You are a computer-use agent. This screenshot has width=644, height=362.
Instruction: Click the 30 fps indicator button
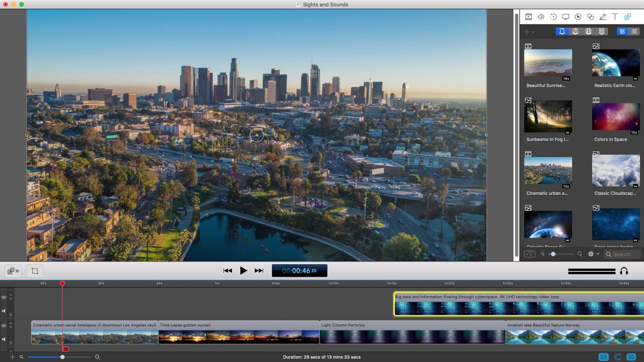point(633,357)
